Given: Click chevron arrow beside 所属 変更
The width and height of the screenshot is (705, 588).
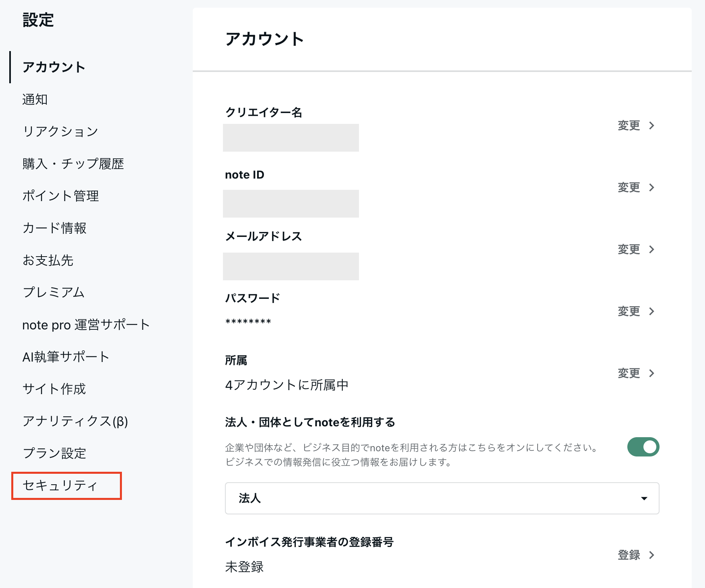Looking at the screenshot, I should (652, 373).
